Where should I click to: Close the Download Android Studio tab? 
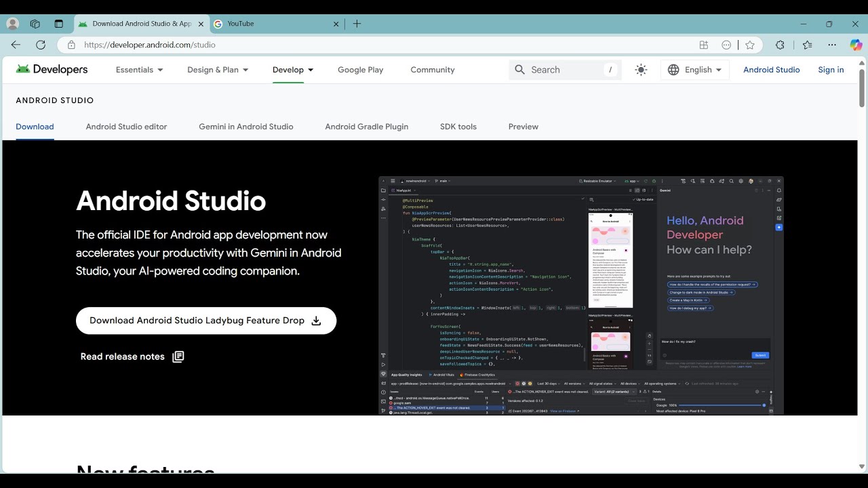(x=201, y=24)
